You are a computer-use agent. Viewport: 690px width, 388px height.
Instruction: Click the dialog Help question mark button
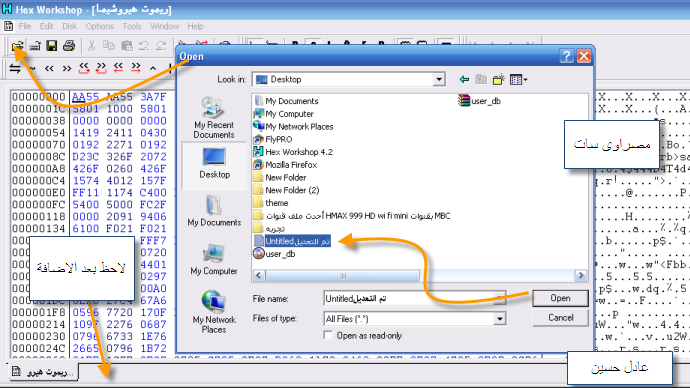click(567, 56)
